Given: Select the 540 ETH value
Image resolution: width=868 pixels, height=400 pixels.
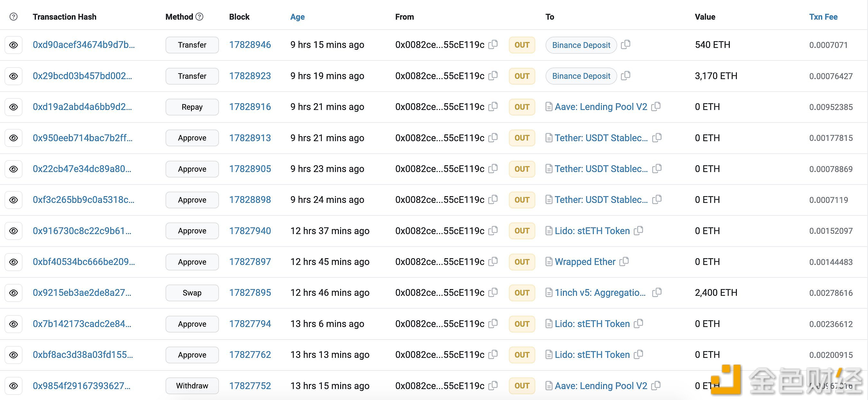Looking at the screenshot, I should (x=712, y=45).
